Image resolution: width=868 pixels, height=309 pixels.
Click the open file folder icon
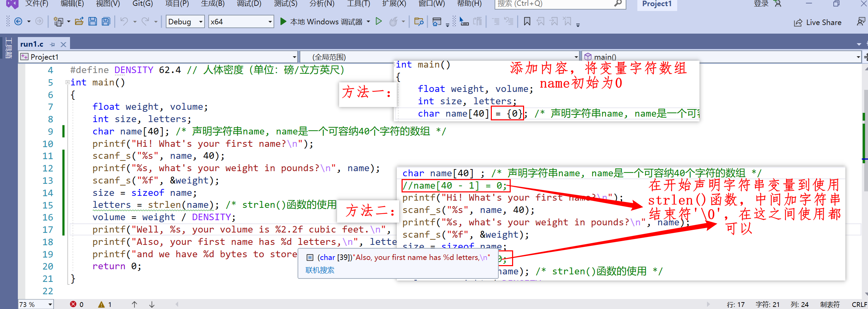tap(79, 22)
